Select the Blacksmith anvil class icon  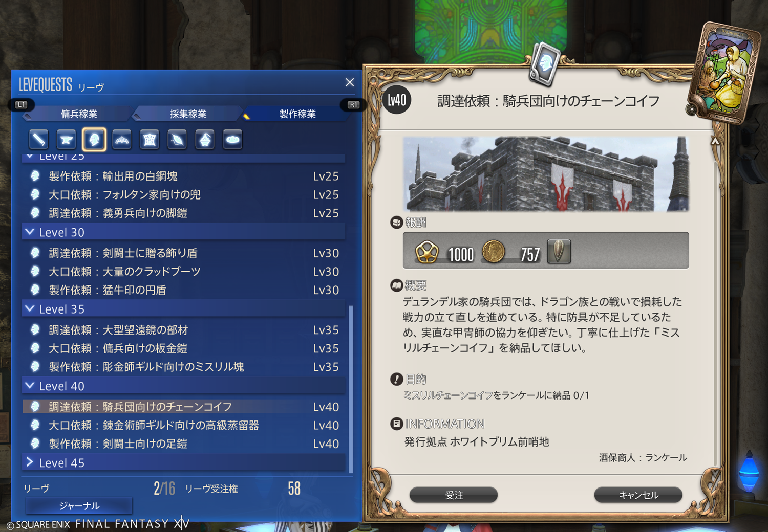coord(67,139)
